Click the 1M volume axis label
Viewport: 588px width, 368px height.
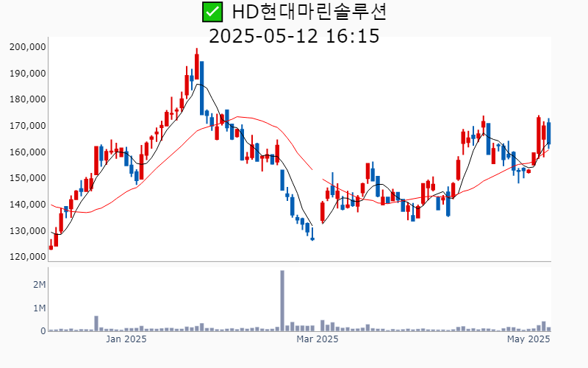tap(40, 308)
